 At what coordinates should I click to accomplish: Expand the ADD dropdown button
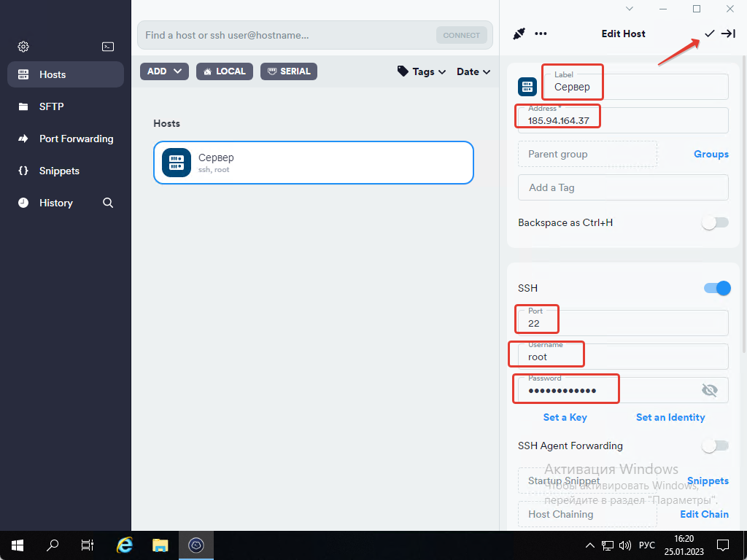(165, 71)
